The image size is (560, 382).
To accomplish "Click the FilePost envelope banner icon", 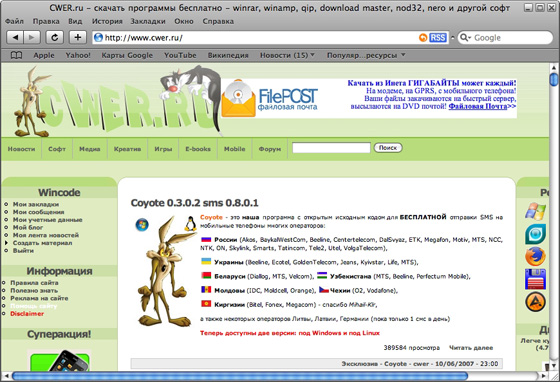I will (239, 98).
